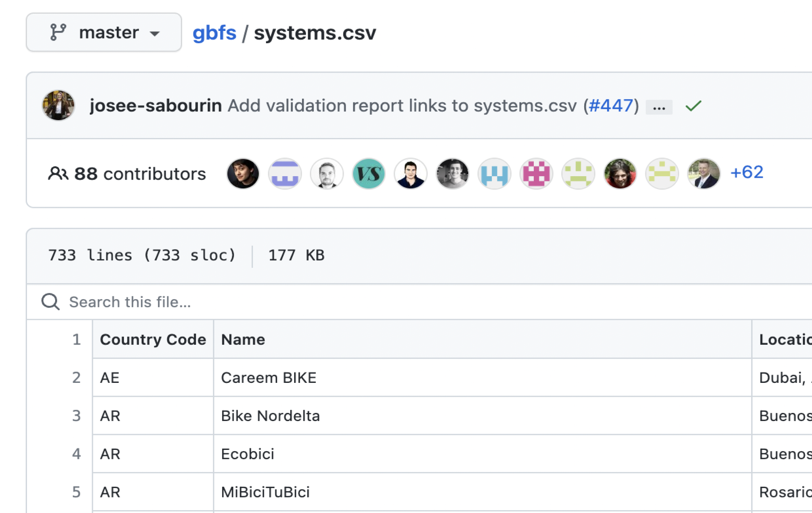Open the contributor avatar in dark suit
The width and height of the screenshot is (812, 513).
click(x=410, y=173)
